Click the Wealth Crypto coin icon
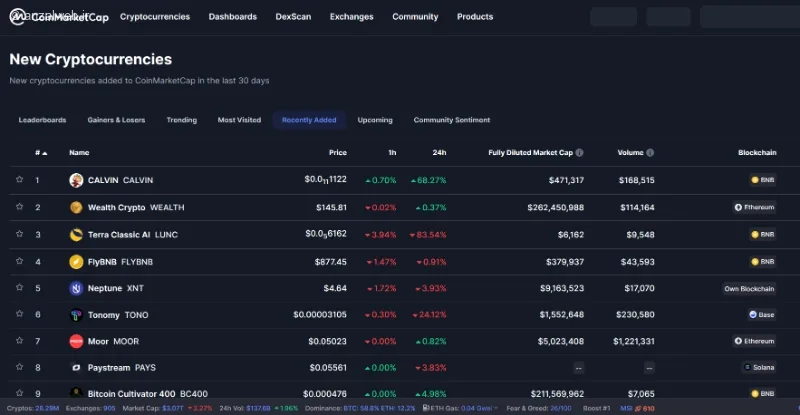Viewport: 800px width, 415px height. pos(76,207)
